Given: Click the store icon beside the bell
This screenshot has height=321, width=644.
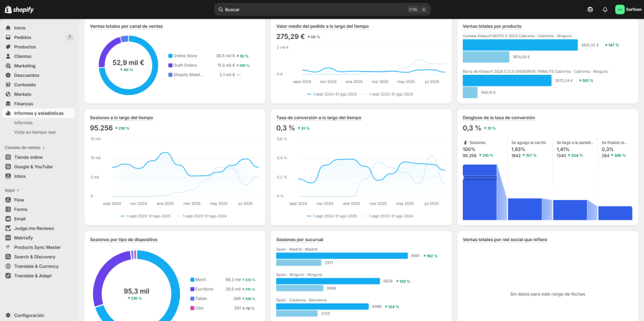Looking at the screenshot, I should pyautogui.click(x=590, y=9).
